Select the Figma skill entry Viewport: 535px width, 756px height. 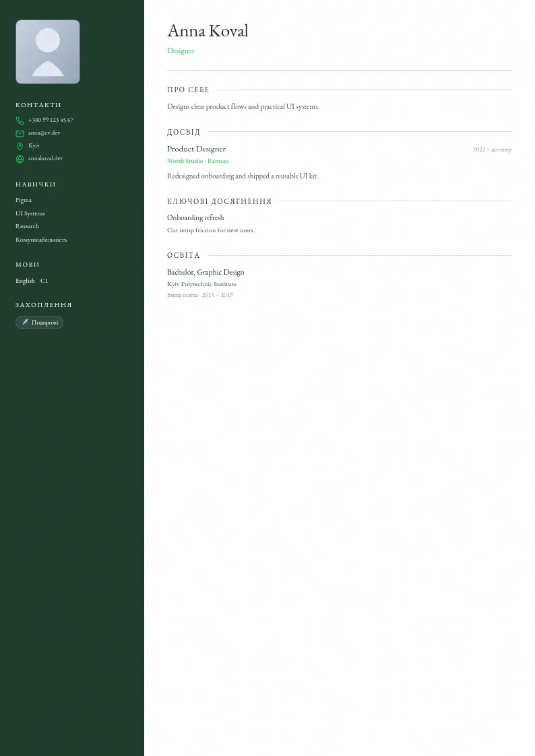click(x=24, y=200)
